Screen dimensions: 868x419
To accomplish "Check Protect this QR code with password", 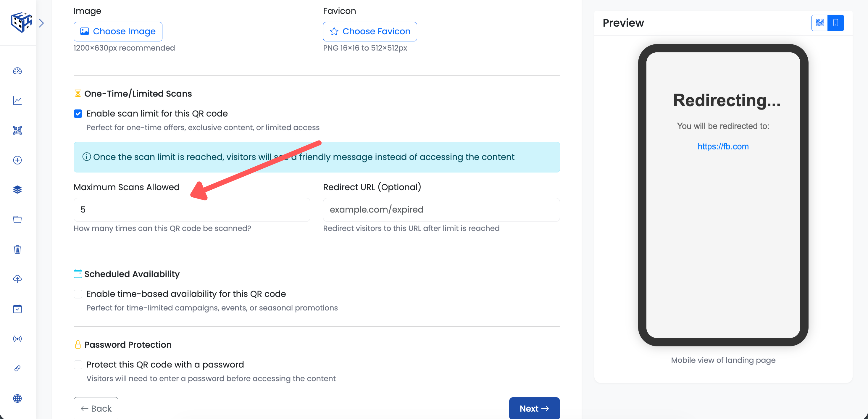I will [x=78, y=365].
